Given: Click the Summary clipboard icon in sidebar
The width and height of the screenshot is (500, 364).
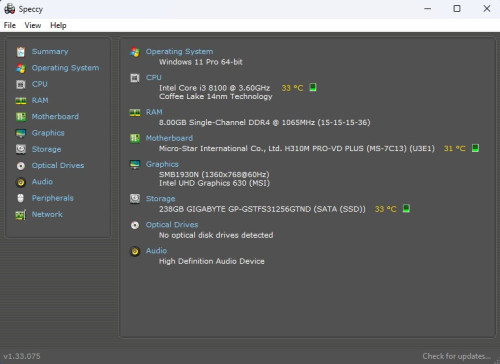Looking at the screenshot, I should pos(21,52).
